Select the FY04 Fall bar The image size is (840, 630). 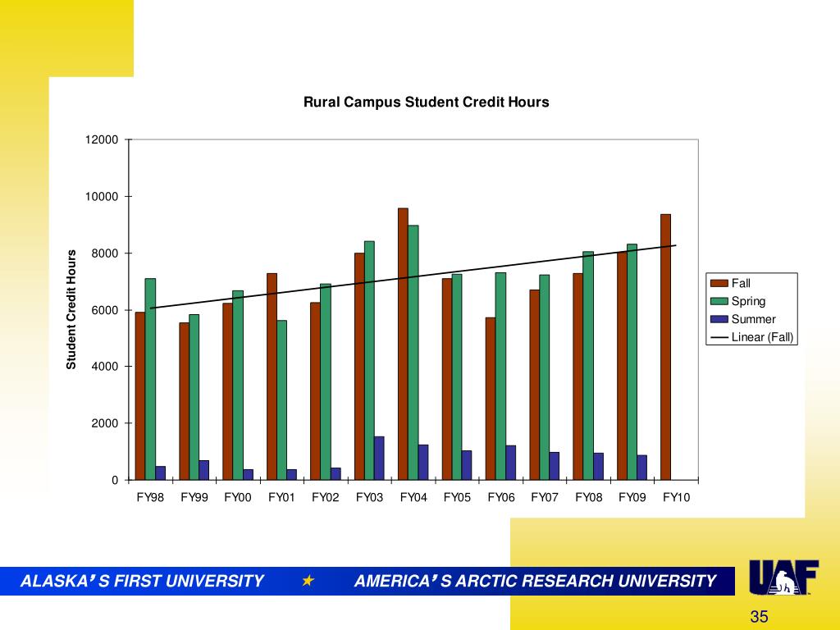(403, 344)
